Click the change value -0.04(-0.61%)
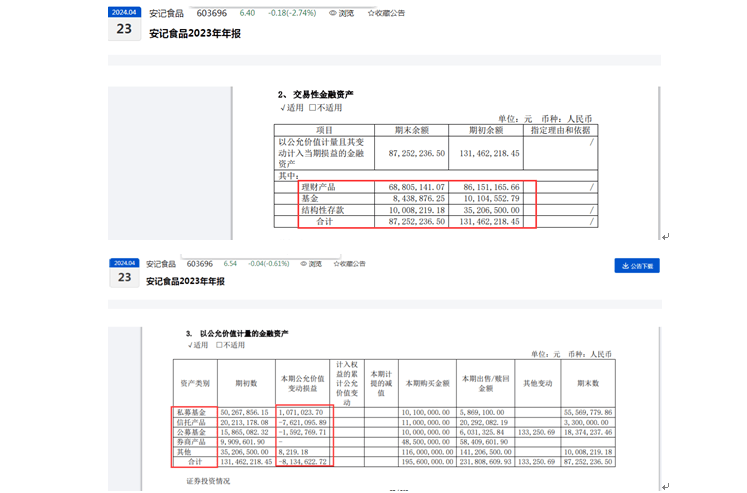 (269, 264)
